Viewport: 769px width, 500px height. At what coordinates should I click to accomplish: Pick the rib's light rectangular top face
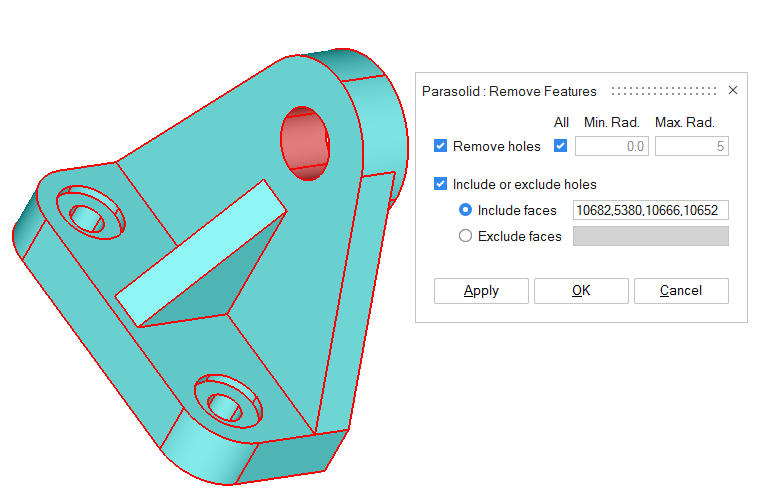point(200,250)
